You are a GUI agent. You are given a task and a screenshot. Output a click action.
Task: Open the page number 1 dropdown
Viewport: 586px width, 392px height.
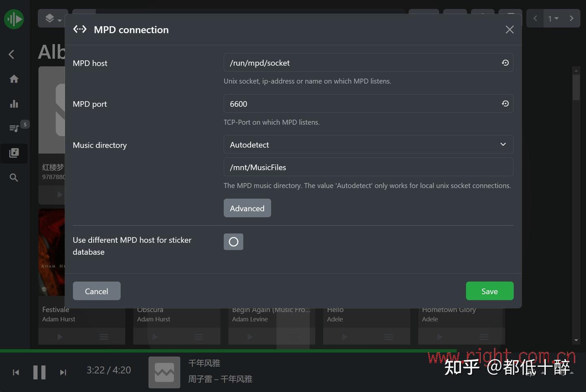point(553,18)
